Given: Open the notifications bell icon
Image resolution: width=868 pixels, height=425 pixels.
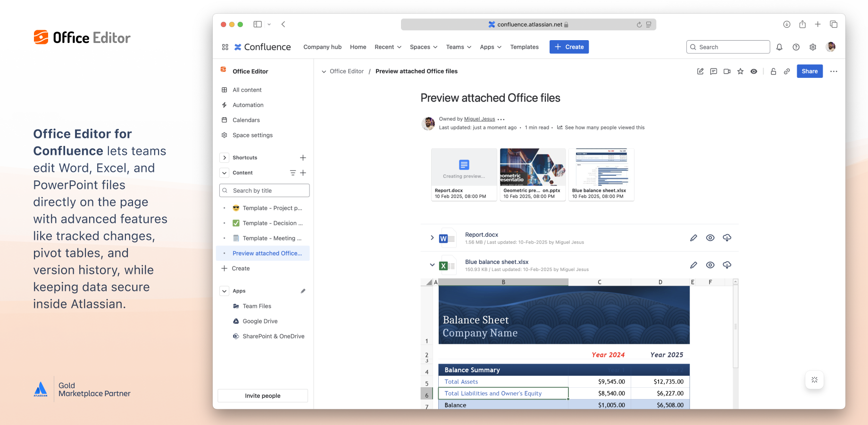Looking at the screenshot, I should (779, 47).
